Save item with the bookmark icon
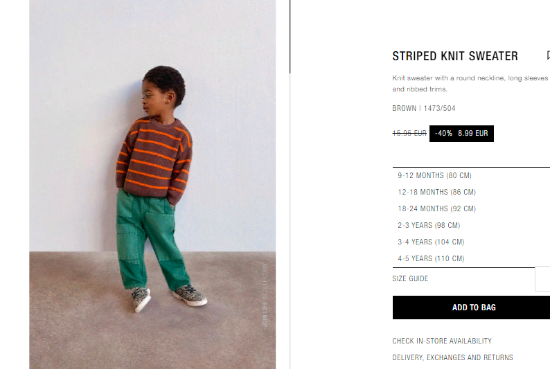Image resolution: width=550 pixels, height=392 pixels. point(548,55)
